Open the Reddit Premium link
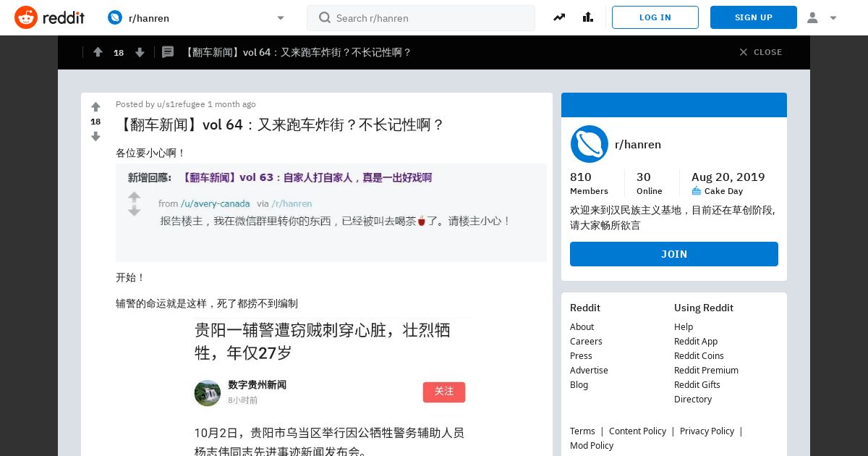 coord(706,370)
